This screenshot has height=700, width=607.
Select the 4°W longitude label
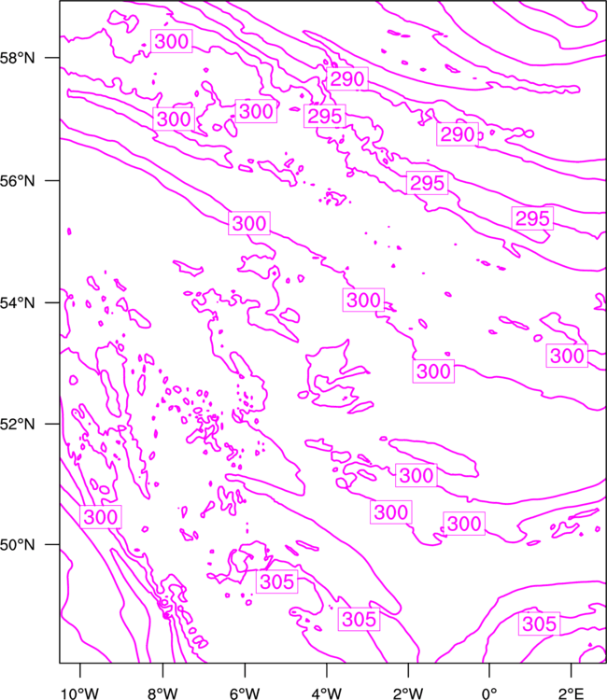326,693
